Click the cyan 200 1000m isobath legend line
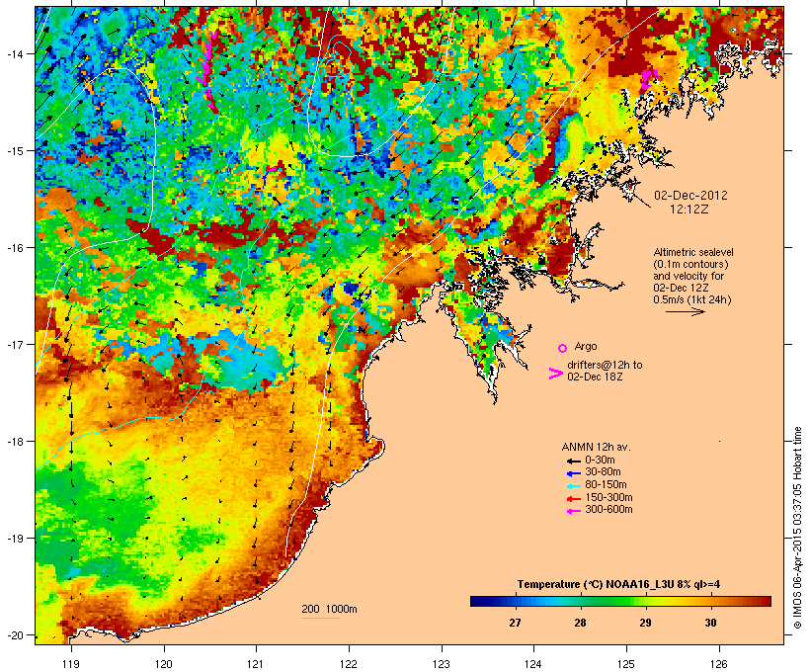The width and height of the screenshot is (810, 672). tap(321, 618)
